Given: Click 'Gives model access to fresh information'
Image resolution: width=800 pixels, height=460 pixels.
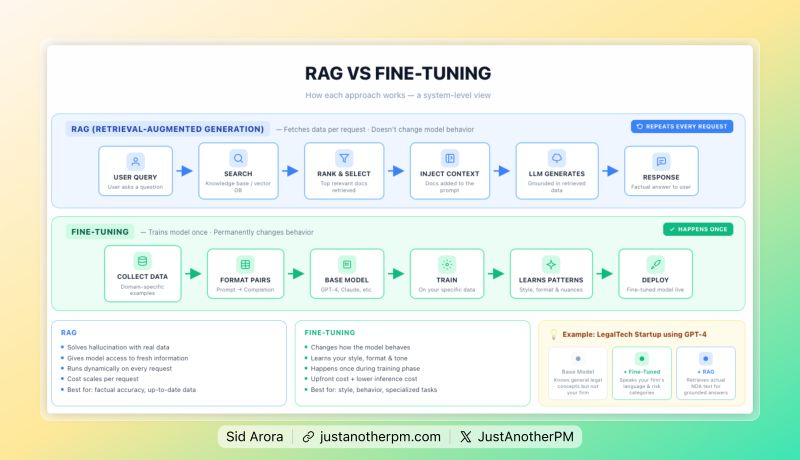Looking at the screenshot, I should point(128,359).
